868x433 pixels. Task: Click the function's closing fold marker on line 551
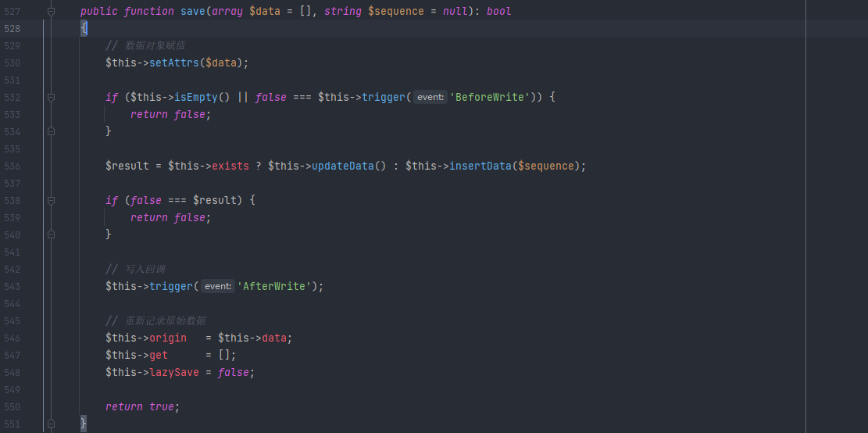pyautogui.click(x=51, y=424)
